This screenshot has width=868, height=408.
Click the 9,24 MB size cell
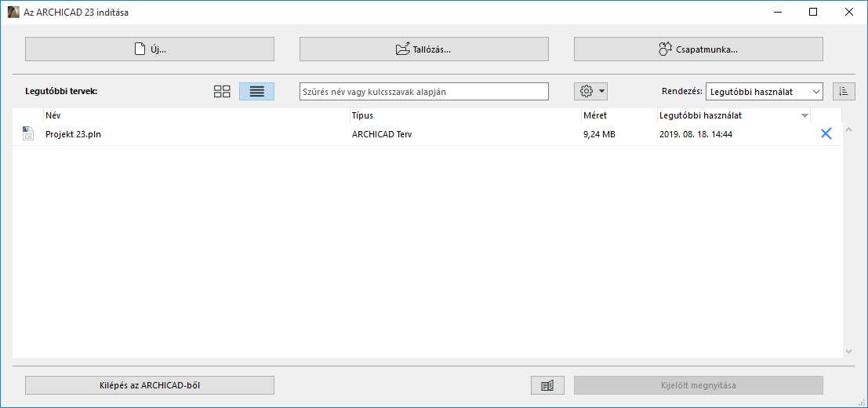click(600, 134)
